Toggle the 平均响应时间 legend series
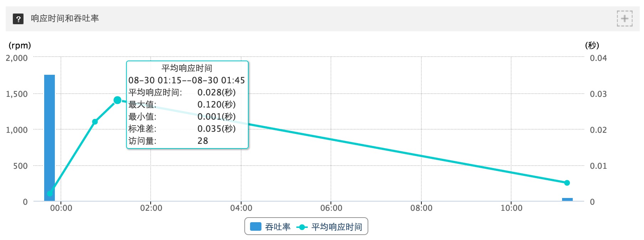 [x=329, y=227]
